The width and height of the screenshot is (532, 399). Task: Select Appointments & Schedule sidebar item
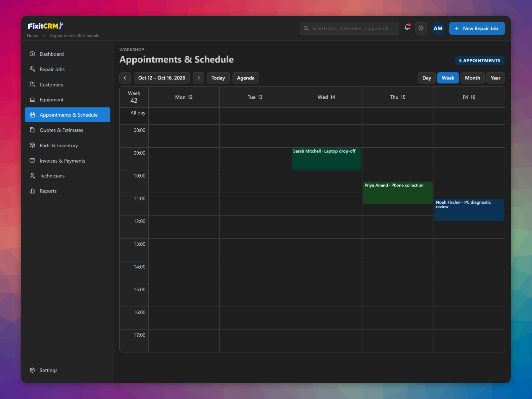pos(67,115)
